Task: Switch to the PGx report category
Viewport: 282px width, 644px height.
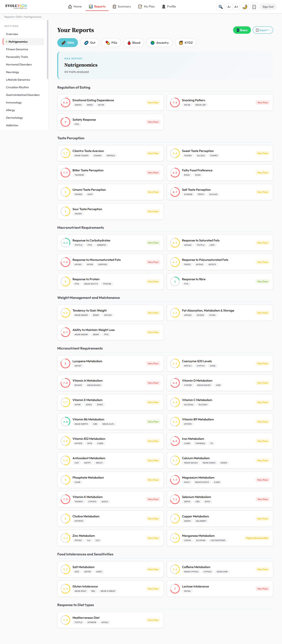Action: point(111,43)
